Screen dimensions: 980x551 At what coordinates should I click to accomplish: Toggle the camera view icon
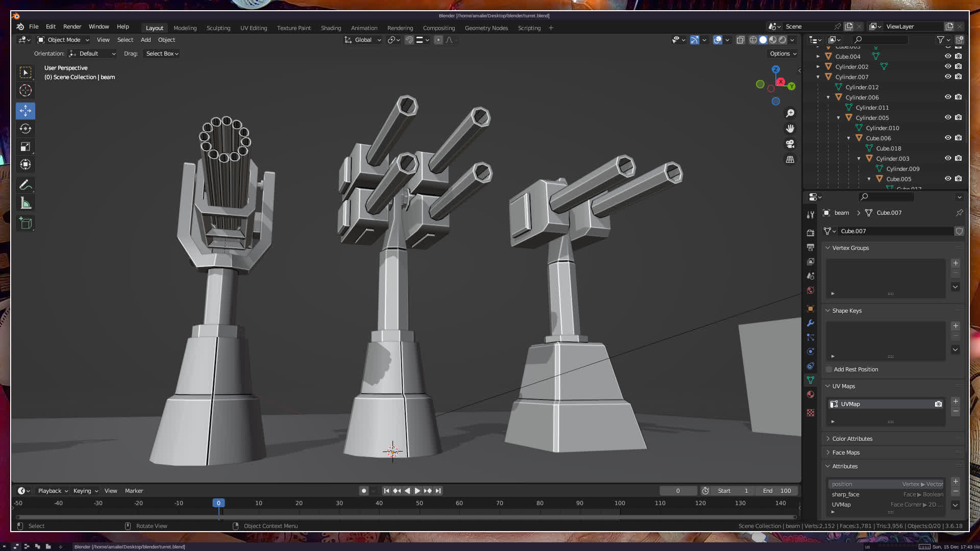pyautogui.click(x=790, y=144)
